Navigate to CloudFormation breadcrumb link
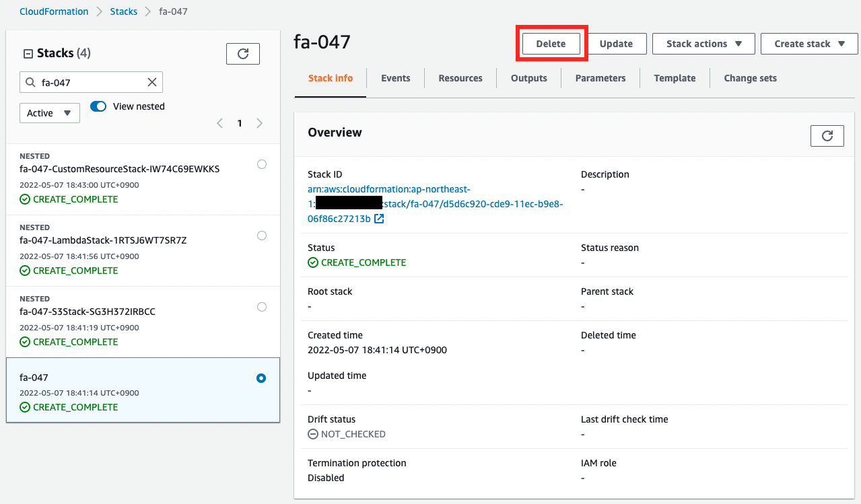The image size is (861, 504). pos(54,11)
